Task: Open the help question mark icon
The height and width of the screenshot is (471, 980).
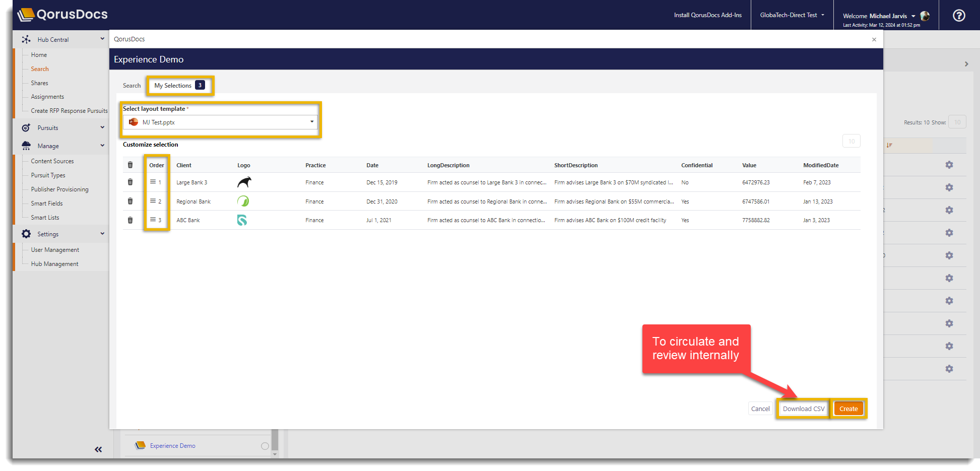Action: point(959,16)
